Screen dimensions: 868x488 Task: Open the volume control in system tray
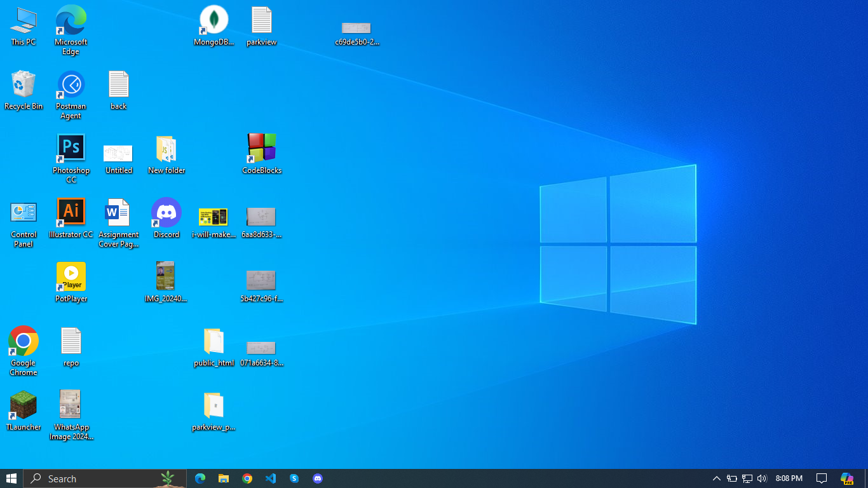coord(762,478)
